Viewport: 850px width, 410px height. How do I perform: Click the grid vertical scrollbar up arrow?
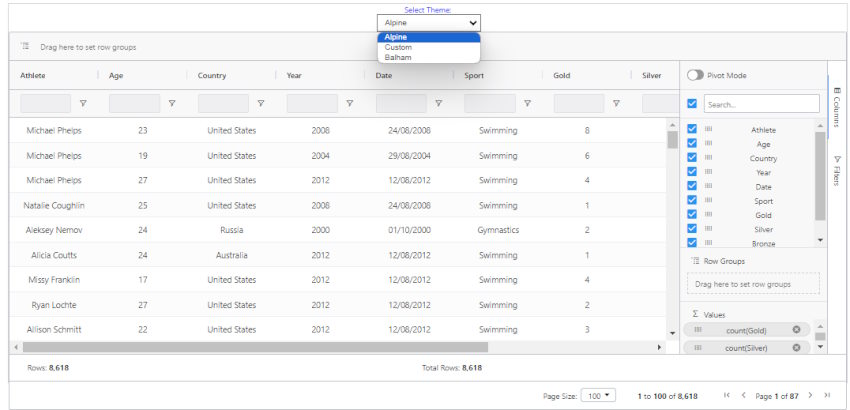click(x=673, y=124)
